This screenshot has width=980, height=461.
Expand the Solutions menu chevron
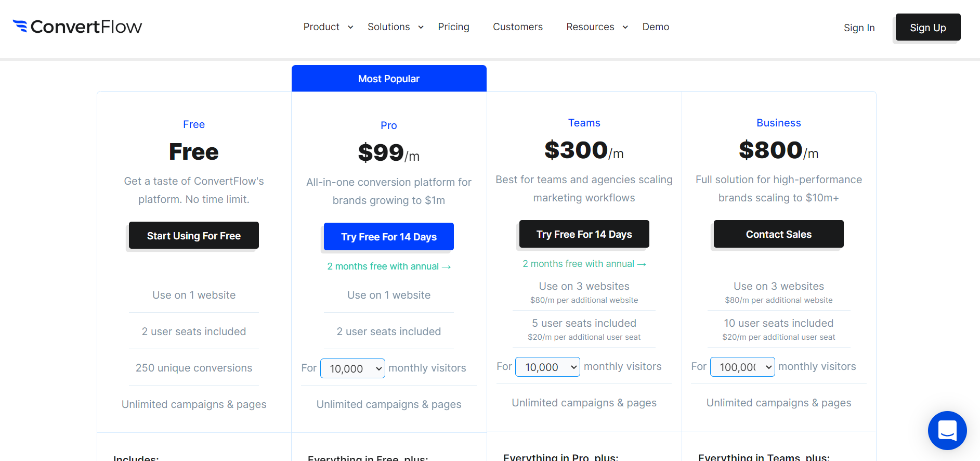coord(421,27)
